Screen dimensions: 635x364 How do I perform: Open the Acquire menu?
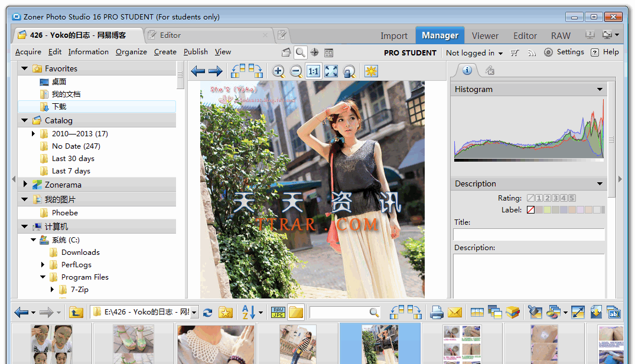point(28,52)
